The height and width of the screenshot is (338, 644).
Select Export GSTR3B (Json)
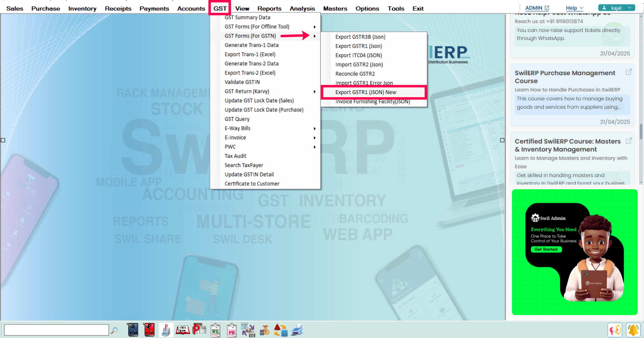tap(360, 37)
